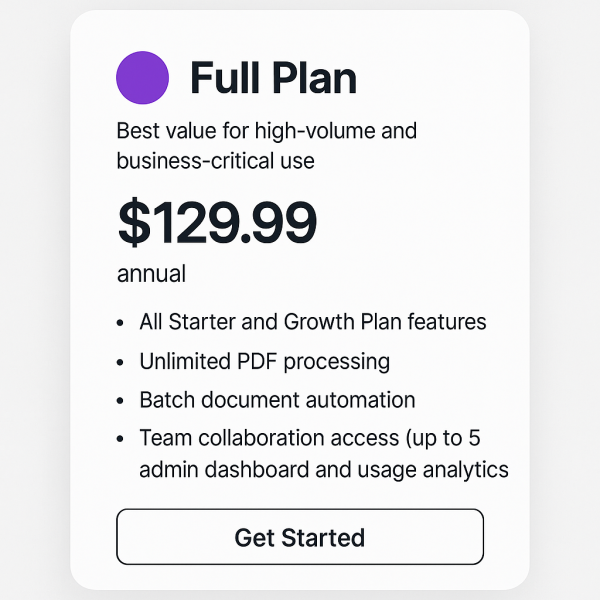Click the purple circle plan icon
Image resolution: width=600 pixels, height=600 pixels.
tap(142, 77)
